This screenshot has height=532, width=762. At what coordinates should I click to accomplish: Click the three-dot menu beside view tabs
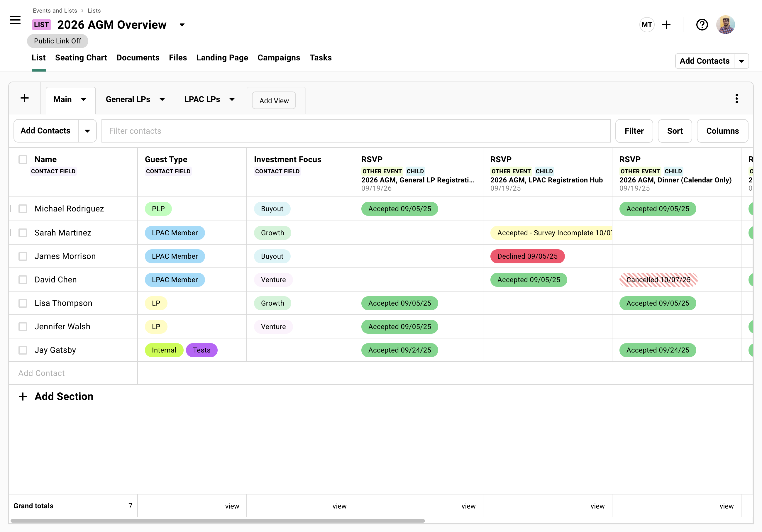pos(737,98)
